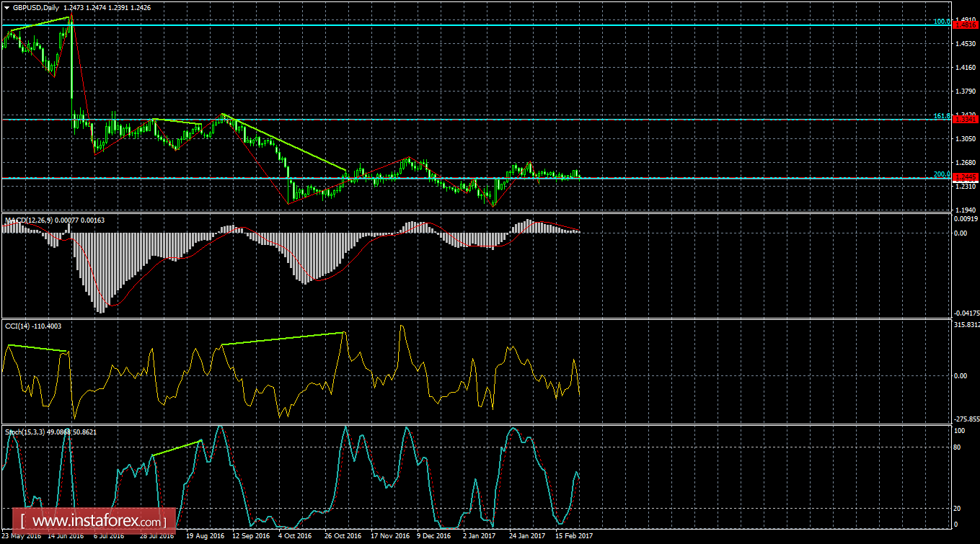Click the 15 Feb 2017 date label
Viewport: 980px width, 544px height.
pyautogui.click(x=573, y=535)
